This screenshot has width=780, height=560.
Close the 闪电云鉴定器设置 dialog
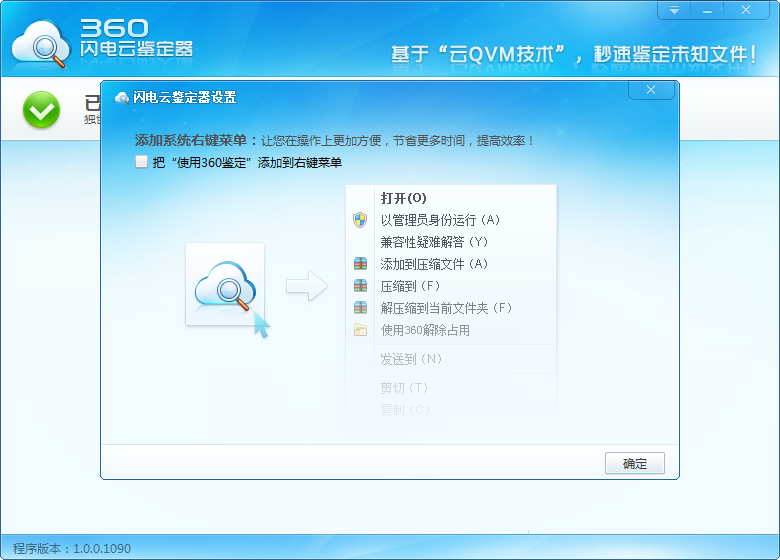click(651, 90)
